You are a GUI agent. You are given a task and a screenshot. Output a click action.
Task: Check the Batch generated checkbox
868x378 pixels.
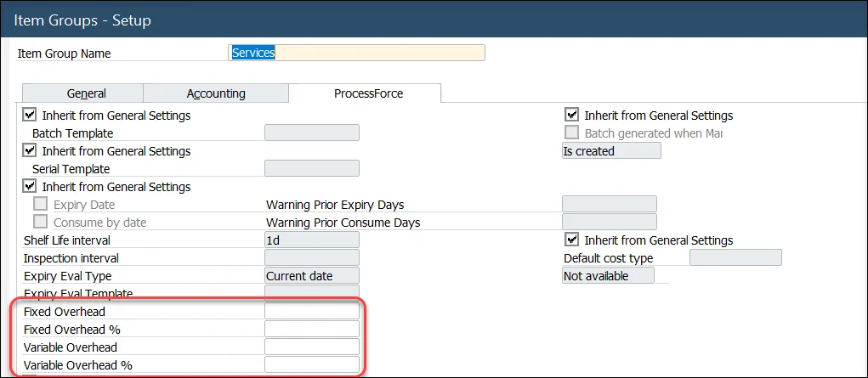(x=572, y=133)
